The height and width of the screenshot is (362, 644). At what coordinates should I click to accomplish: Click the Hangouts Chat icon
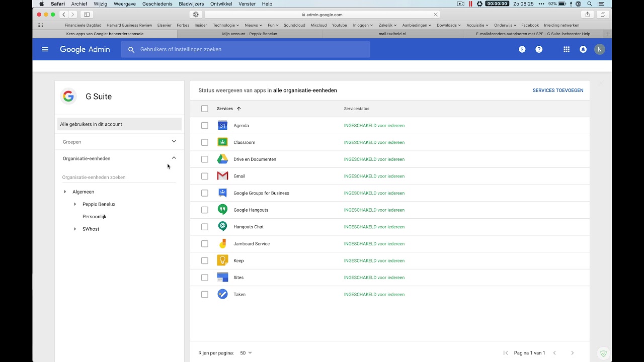coord(222,227)
